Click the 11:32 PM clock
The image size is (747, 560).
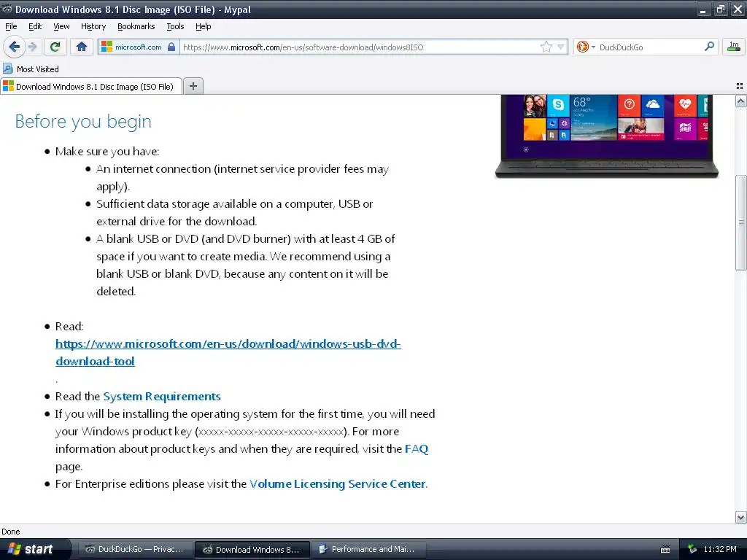point(720,549)
